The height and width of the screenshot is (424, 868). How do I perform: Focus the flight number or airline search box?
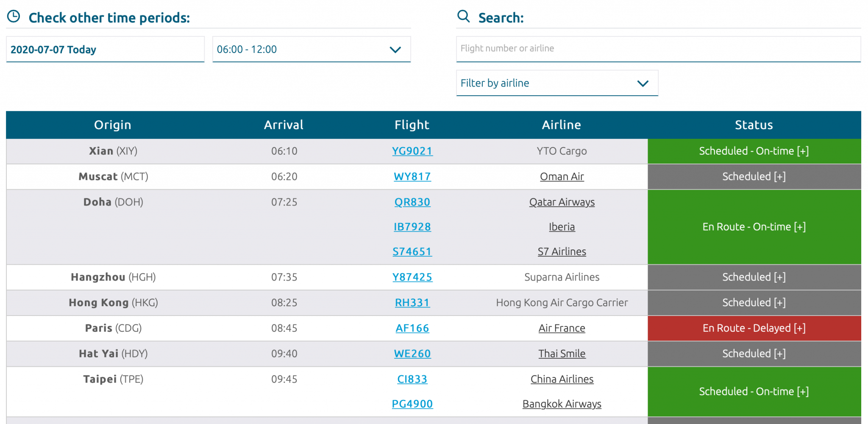click(x=658, y=49)
